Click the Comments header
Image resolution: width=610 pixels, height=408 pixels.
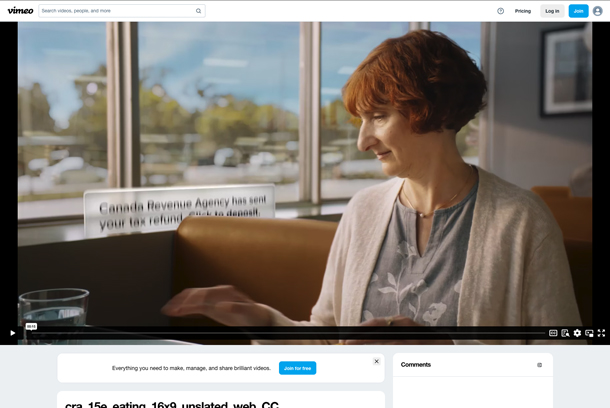[415, 364]
